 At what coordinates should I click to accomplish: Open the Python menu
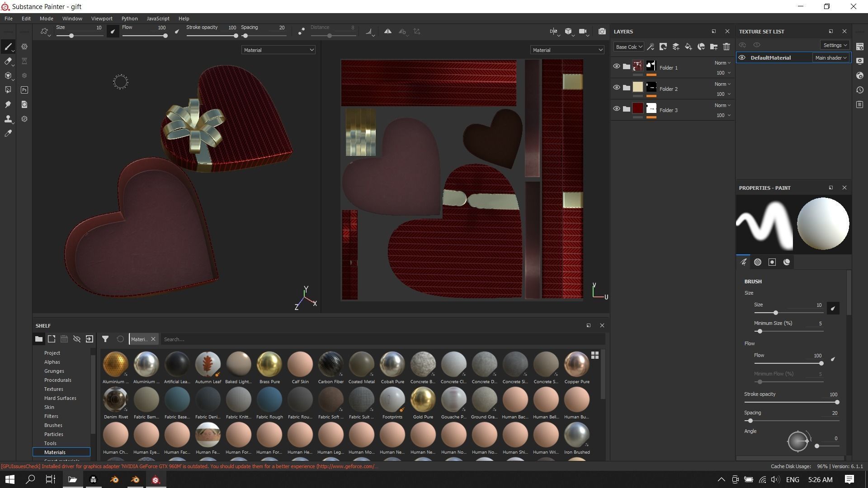click(129, 19)
